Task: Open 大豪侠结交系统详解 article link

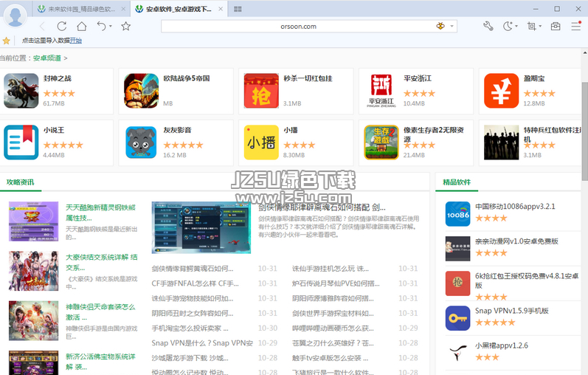Action: coord(102,262)
